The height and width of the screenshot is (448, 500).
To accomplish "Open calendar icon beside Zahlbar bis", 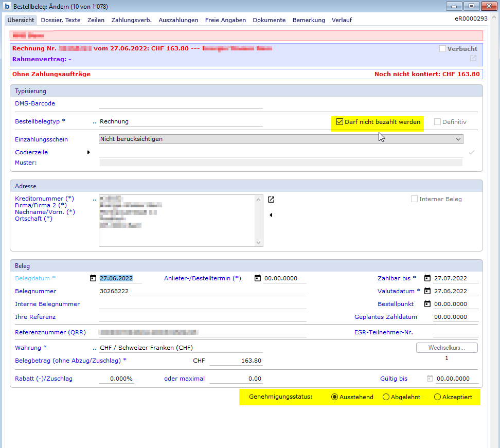I will pos(427,278).
